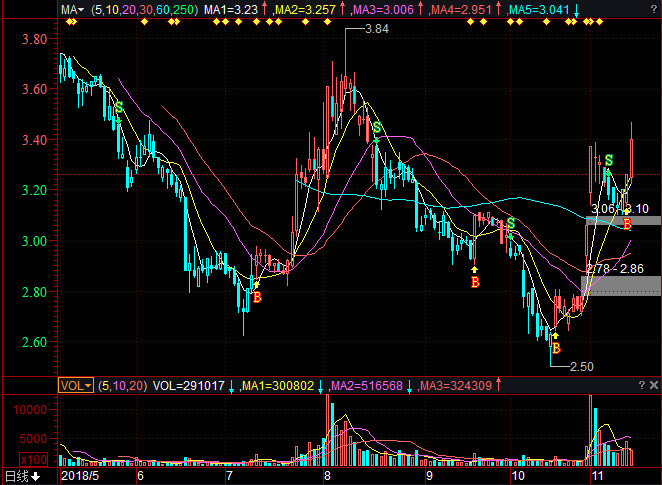This screenshot has width=662, height=485.
Task: Click the MA1=3.23 moving average label
Action: [x=231, y=9]
